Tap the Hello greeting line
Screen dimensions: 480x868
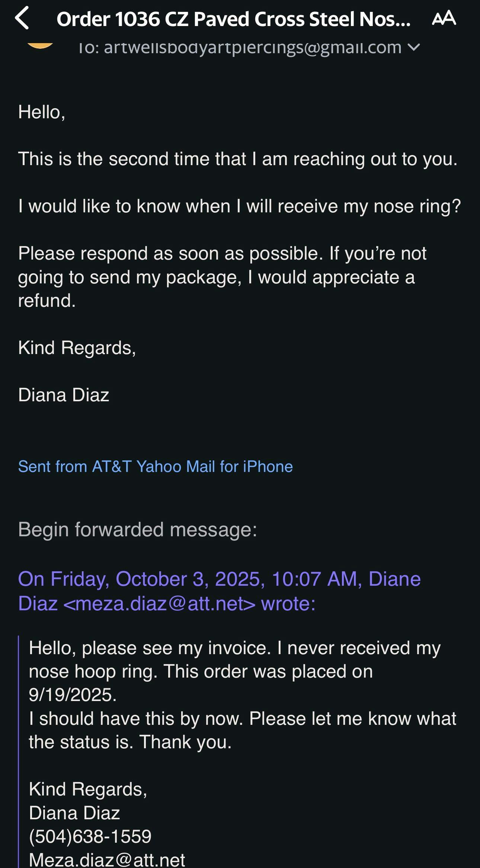click(42, 112)
